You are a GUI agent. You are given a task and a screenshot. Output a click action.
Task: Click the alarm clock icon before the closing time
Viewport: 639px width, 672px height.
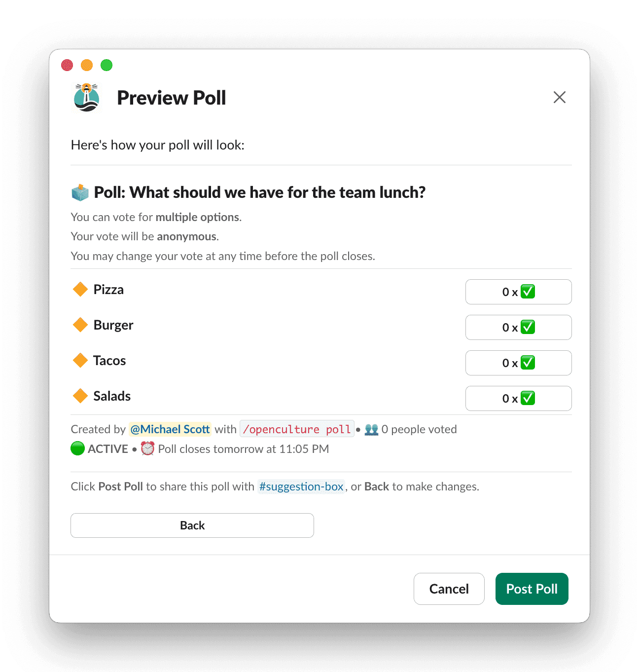click(147, 448)
